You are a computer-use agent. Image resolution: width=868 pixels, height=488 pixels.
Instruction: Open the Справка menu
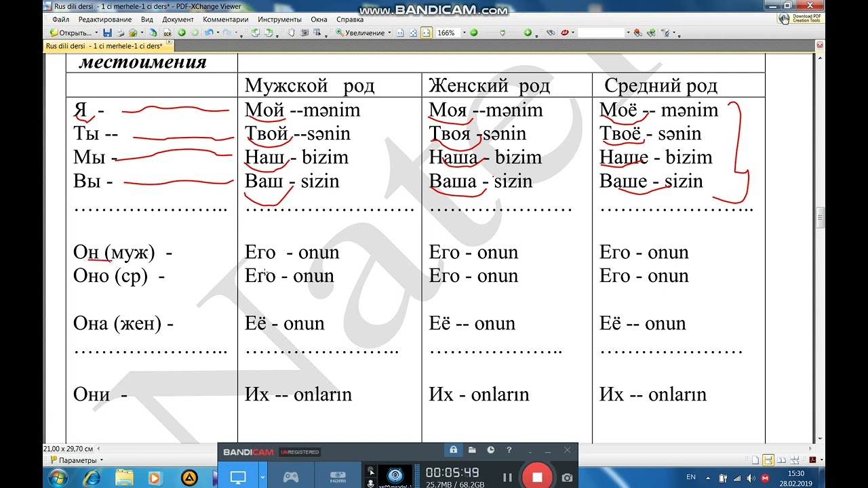point(350,20)
